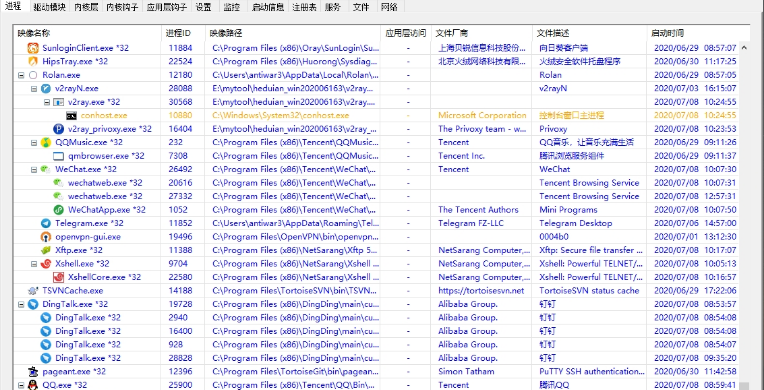
Task: Sort by the 映像名称 column header
Action: pyautogui.click(x=88, y=33)
